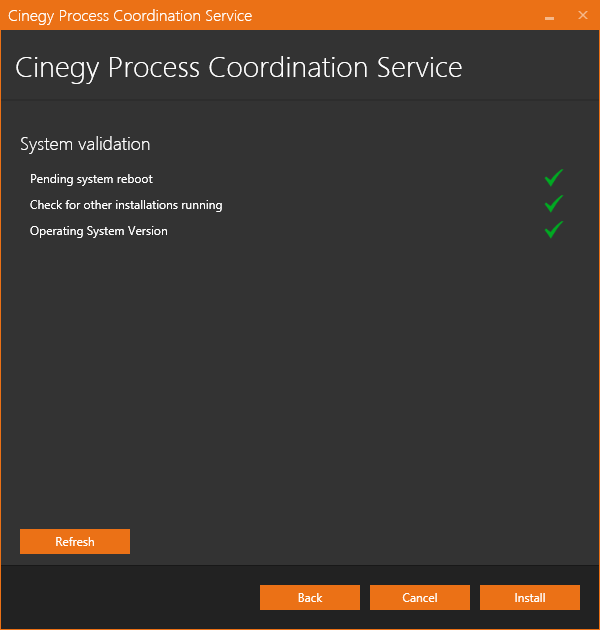Start installation with the Install button
The image size is (600, 630).
tap(530, 597)
